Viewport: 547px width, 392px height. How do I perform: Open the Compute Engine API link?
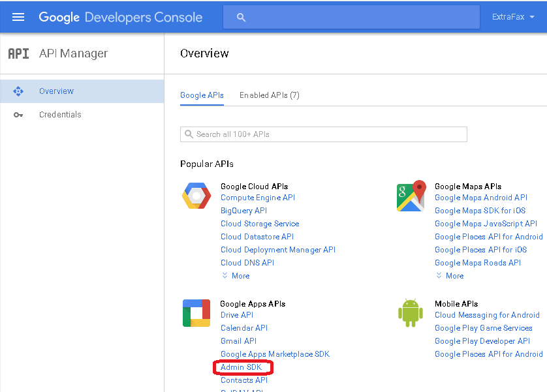pos(258,198)
